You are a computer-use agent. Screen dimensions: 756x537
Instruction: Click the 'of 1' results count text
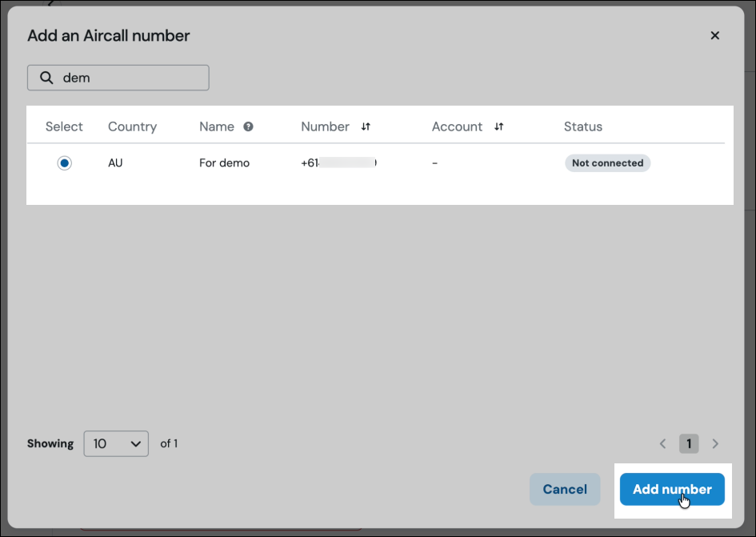(169, 443)
